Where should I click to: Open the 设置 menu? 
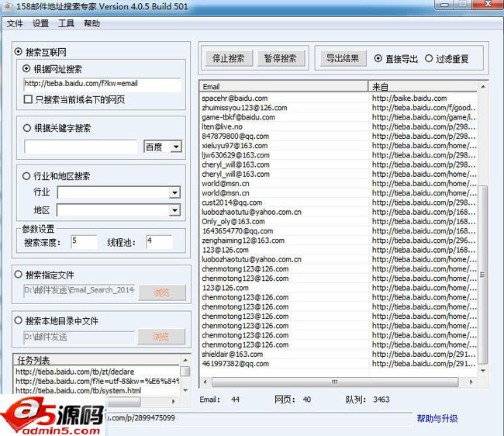(x=40, y=23)
